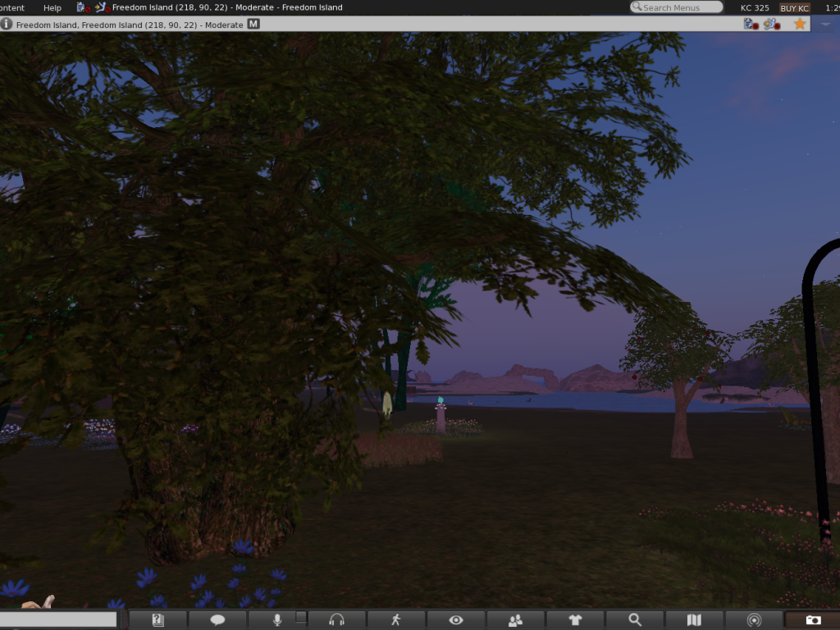Screen dimensions: 840x630
Task: Toggle the microphone to speak
Action: click(276, 619)
